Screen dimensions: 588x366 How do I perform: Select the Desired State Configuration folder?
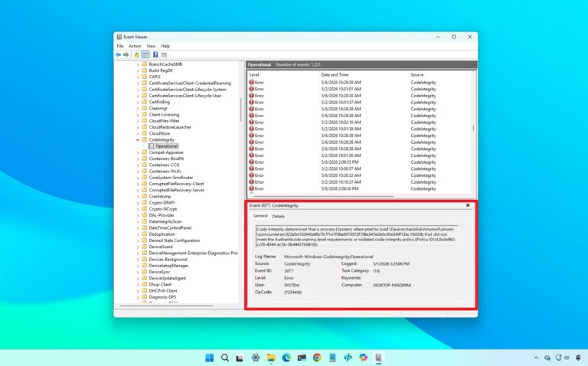(175, 240)
